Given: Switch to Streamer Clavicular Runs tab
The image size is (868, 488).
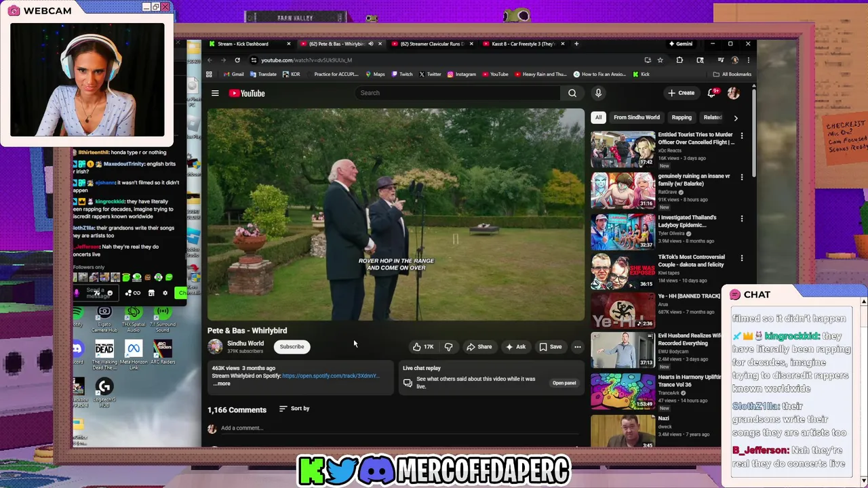Looking at the screenshot, I should pos(433,44).
